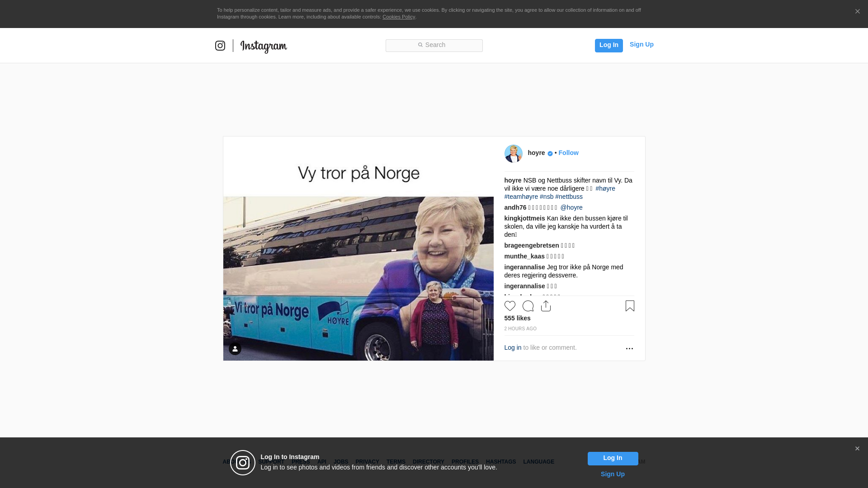The width and height of the screenshot is (868, 488).
Task: Open the JOBS footer link
Action: [340, 462]
